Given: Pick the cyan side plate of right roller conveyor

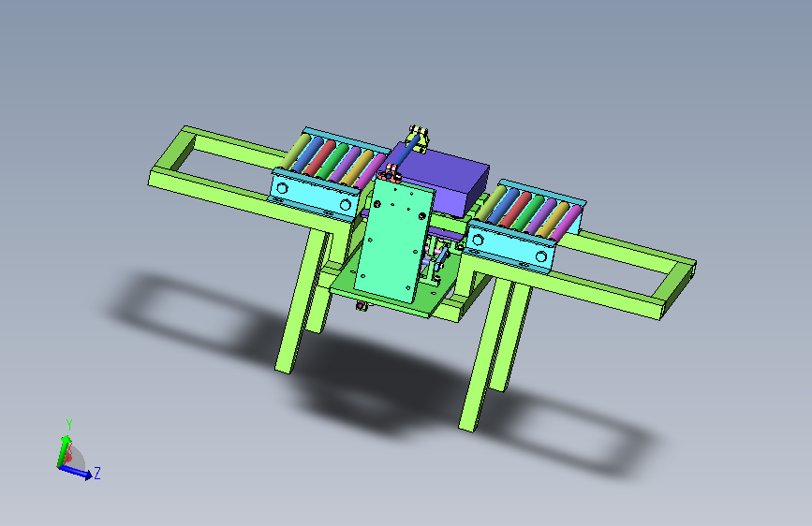Looking at the screenshot, I should [x=510, y=247].
